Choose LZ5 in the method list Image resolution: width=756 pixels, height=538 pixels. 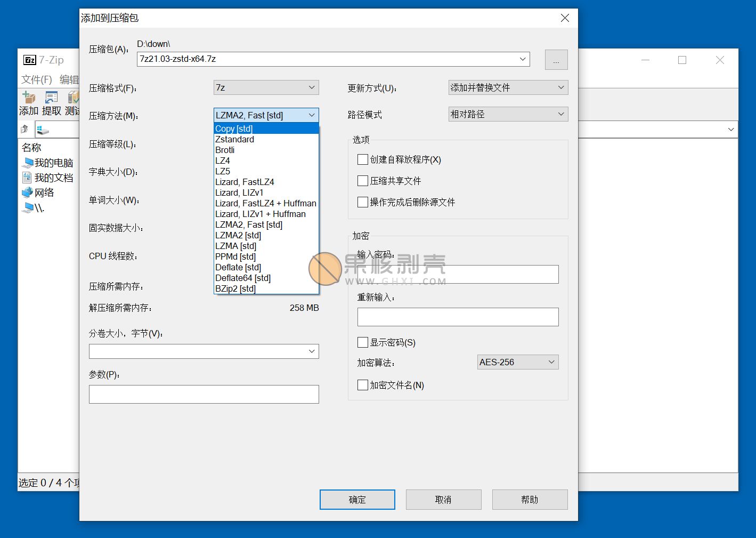point(266,171)
